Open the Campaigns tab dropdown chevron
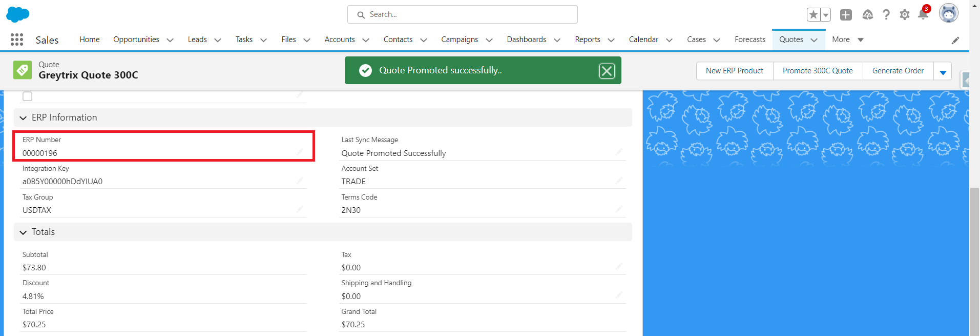 (489, 40)
